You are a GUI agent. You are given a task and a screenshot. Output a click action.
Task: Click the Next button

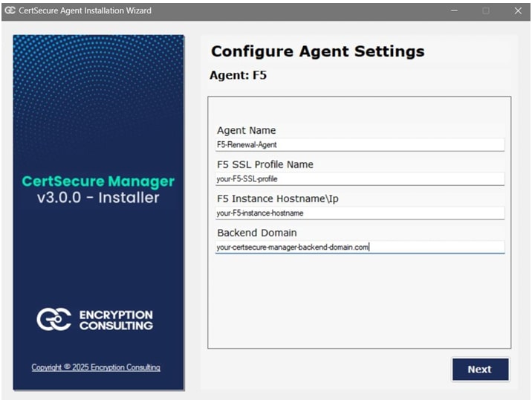click(x=480, y=369)
